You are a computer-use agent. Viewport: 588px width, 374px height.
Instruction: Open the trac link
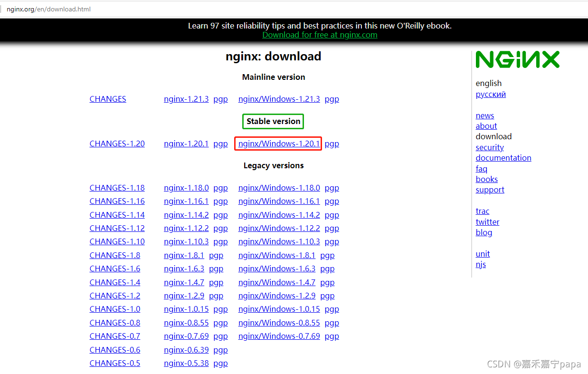483,211
